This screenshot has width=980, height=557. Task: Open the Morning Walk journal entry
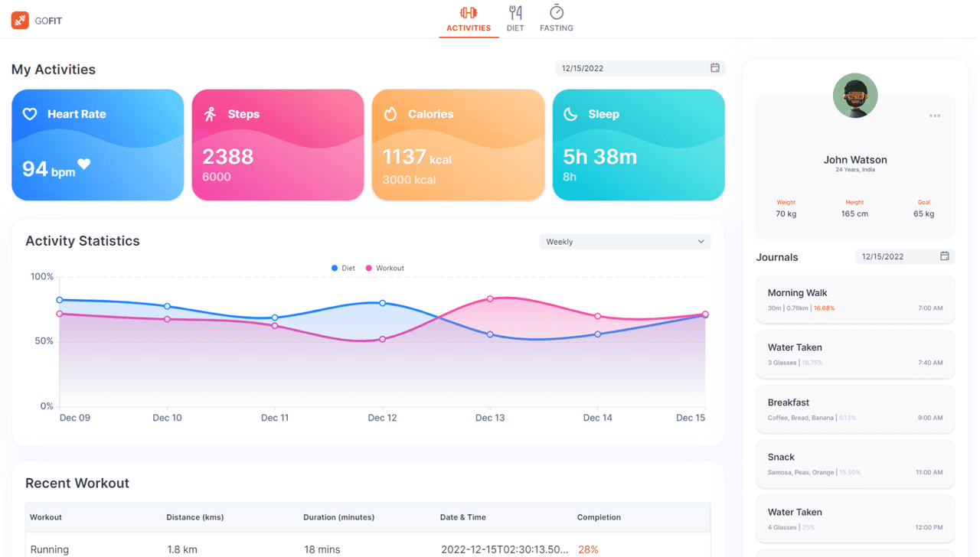click(855, 299)
